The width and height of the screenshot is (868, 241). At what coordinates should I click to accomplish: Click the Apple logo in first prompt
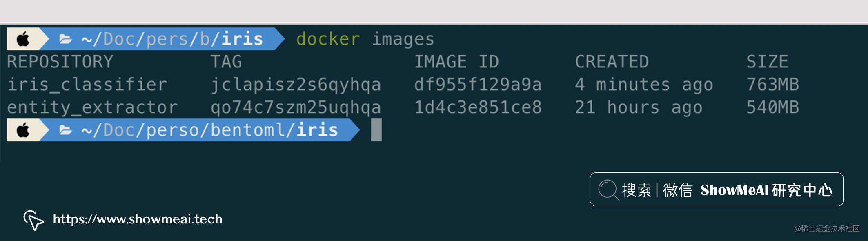point(23,39)
